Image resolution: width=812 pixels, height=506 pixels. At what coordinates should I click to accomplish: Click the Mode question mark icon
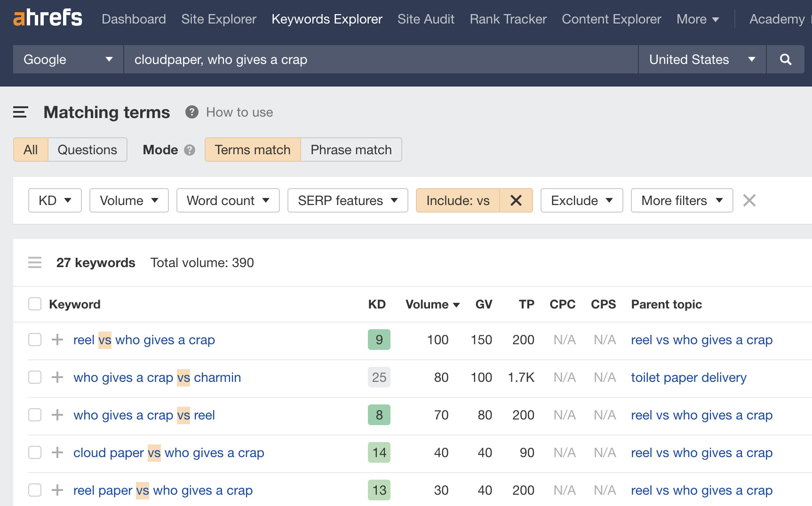189,150
